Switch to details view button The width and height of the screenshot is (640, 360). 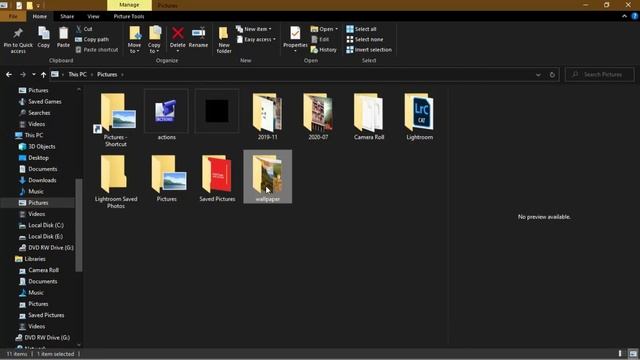click(x=620, y=353)
